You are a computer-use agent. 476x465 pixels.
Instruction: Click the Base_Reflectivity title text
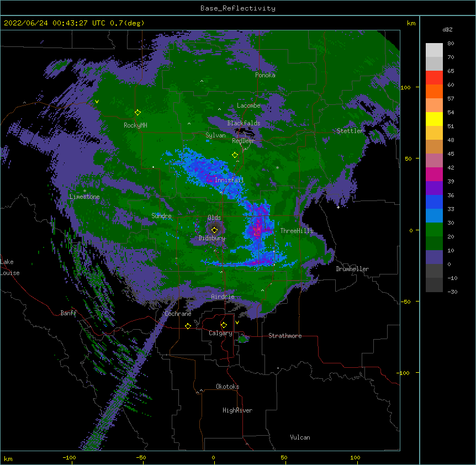[238, 8]
